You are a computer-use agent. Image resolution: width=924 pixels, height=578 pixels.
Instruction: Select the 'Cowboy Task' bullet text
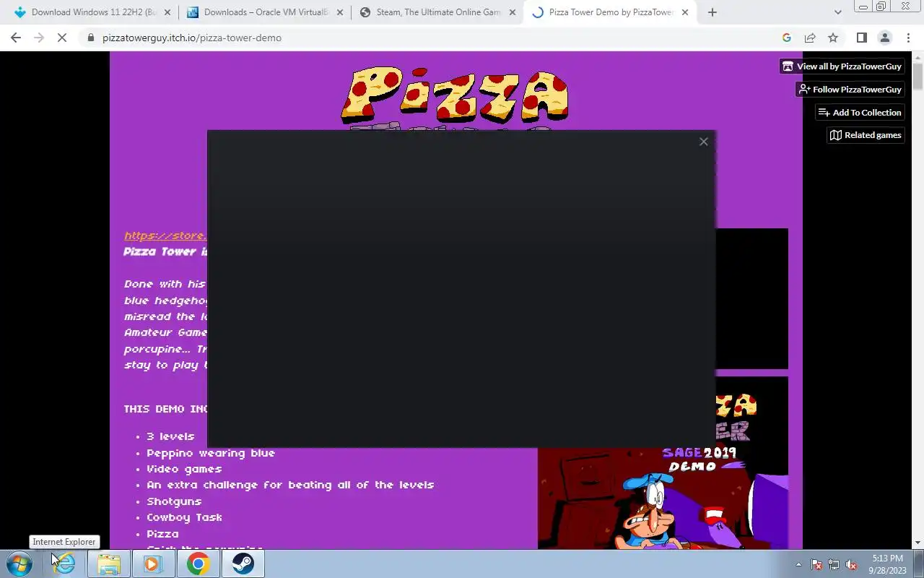(x=184, y=517)
